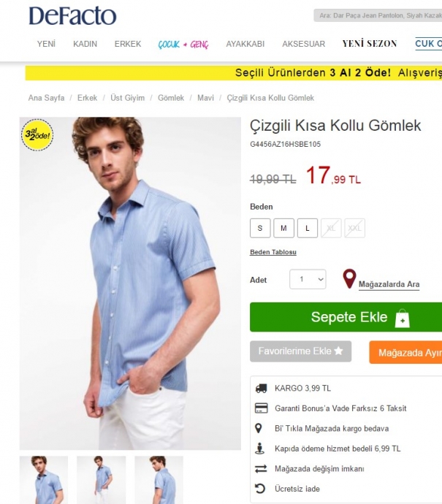This screenshot has height=504, width=442.
Task: Click the shopping bag icon on Sepete Ekle
Action: coord(402,318)
